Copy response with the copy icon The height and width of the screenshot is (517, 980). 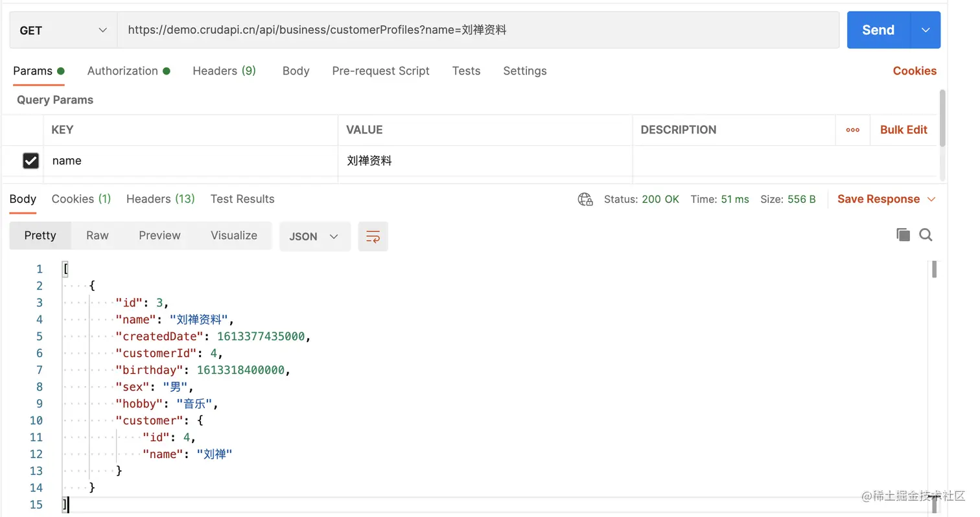903,235
